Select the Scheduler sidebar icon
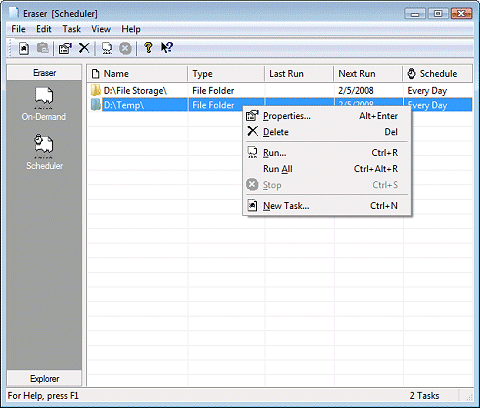Screen dimensions: 480x408 tap(44, 152)
